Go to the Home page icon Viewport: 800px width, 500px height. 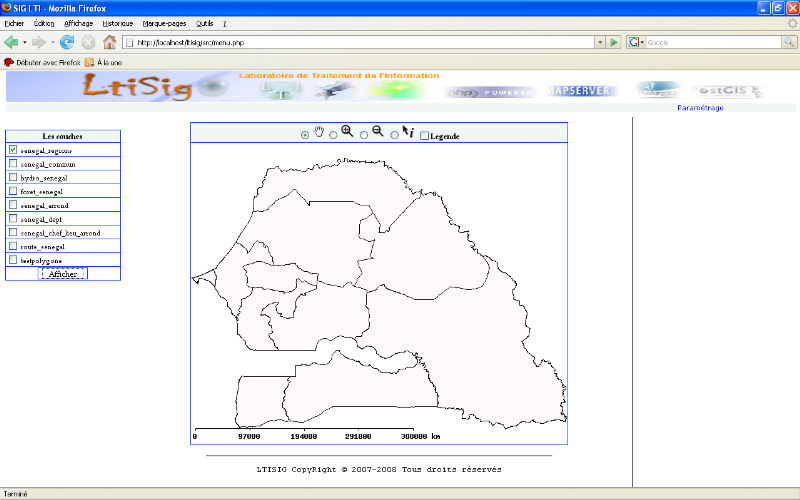[x=109, y=42]
